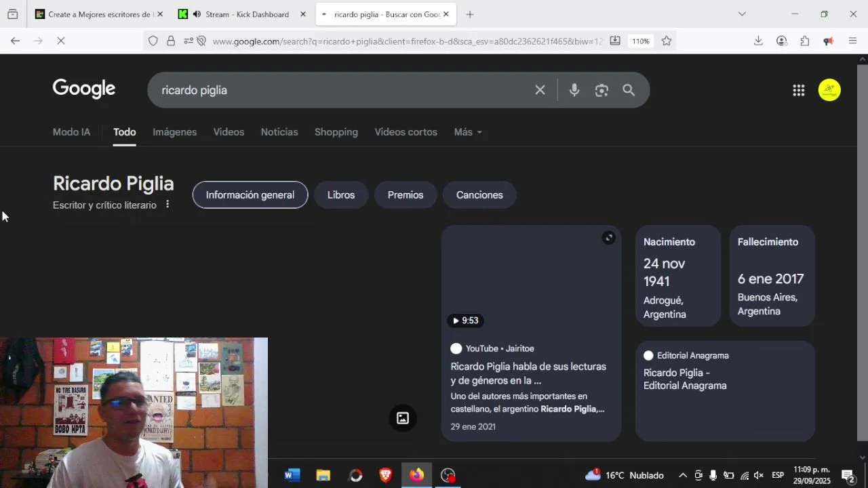Click the browser URL address bar
This screenshot has width=868, height=488.
tap(407, 41)
